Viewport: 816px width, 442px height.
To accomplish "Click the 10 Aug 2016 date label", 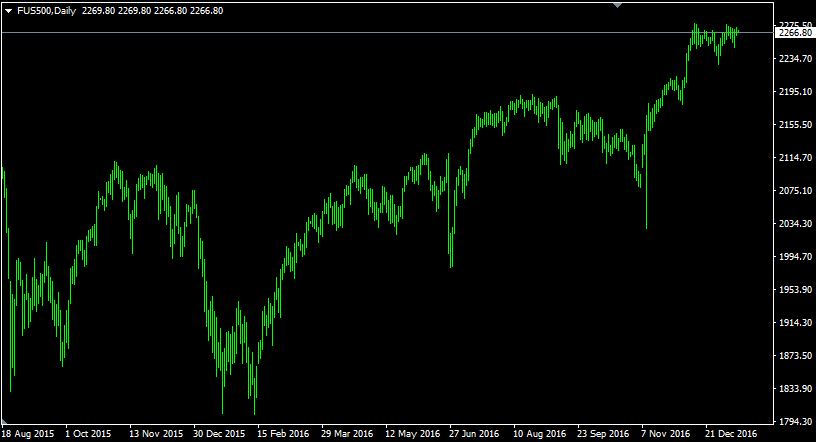I will click(x=540, y=433).
